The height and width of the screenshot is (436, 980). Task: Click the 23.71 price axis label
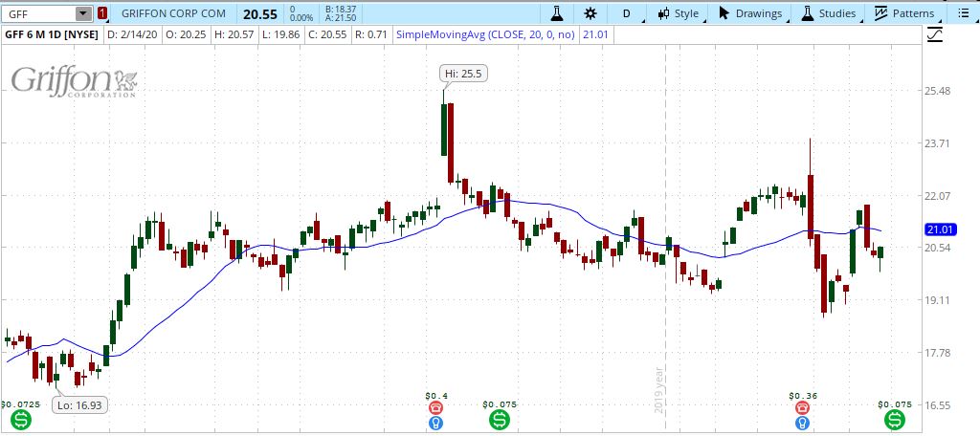(x=938, y=143)
